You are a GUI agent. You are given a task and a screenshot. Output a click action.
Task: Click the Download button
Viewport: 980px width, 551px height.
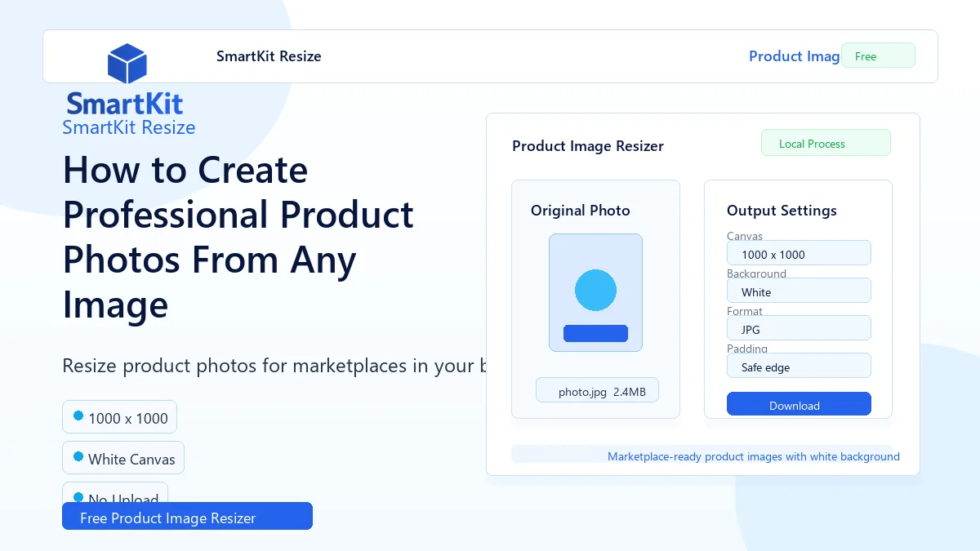[799, 404]
